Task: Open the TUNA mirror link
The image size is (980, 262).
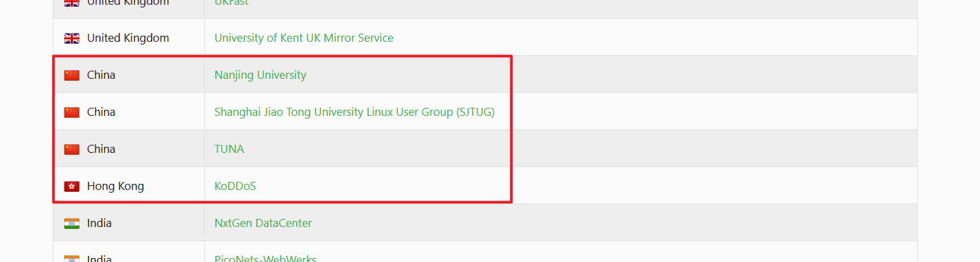Action: point(229,149)
